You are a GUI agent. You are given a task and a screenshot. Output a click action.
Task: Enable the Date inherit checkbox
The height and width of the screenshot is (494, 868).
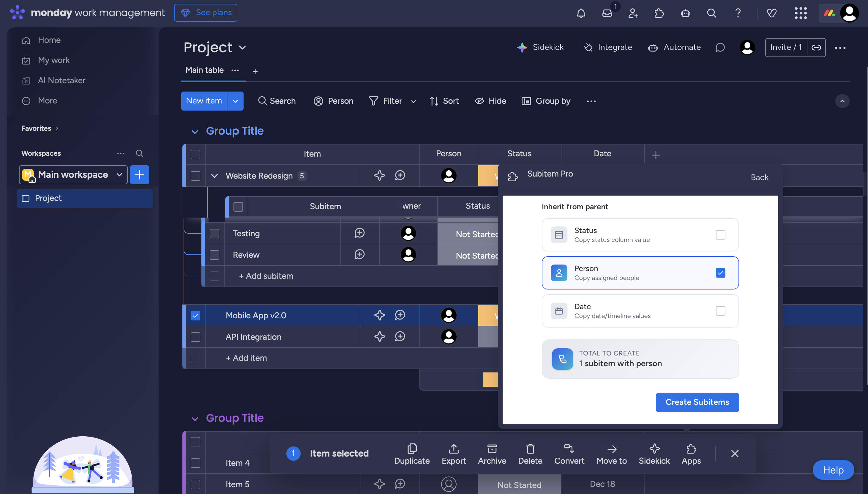click(x=720, y=311)
